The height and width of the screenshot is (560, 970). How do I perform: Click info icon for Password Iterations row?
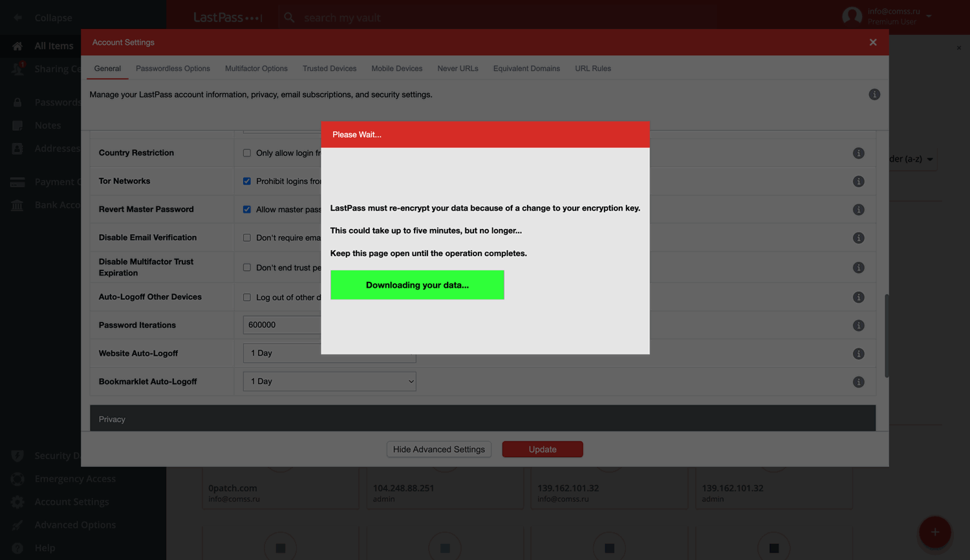pos(859,325)
